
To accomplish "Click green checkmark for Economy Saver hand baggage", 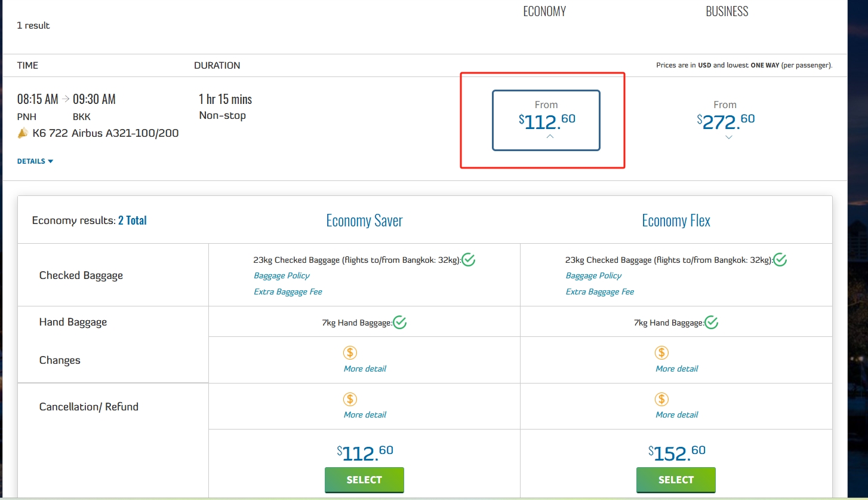I will (x=400, y=323).
